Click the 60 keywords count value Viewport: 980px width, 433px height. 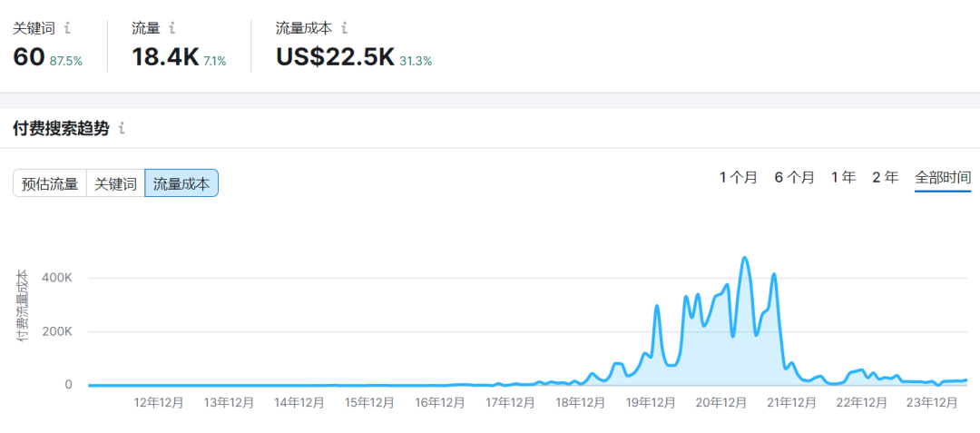click(x=29, y=57)
